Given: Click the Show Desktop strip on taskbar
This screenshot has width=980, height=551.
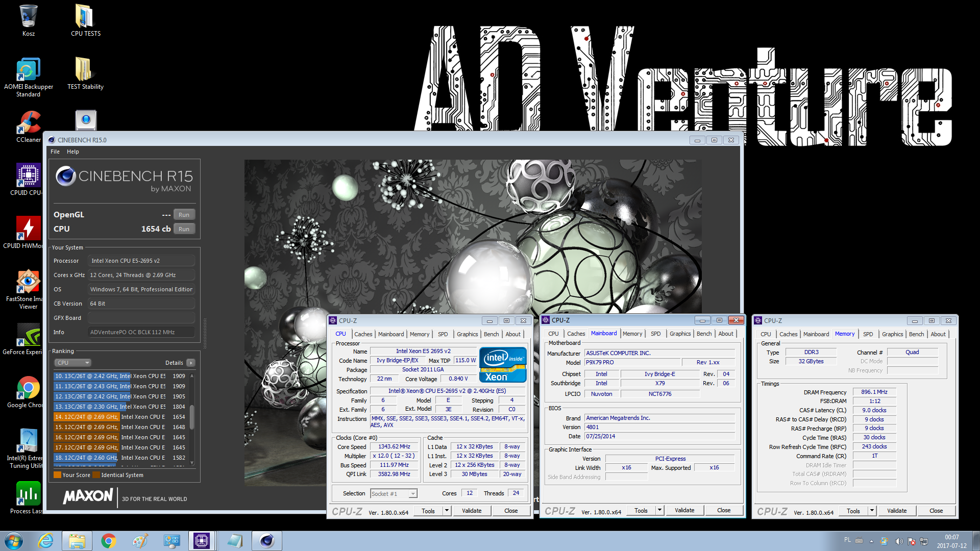Looking at the screenshot, I should click(x=976, y=541).
